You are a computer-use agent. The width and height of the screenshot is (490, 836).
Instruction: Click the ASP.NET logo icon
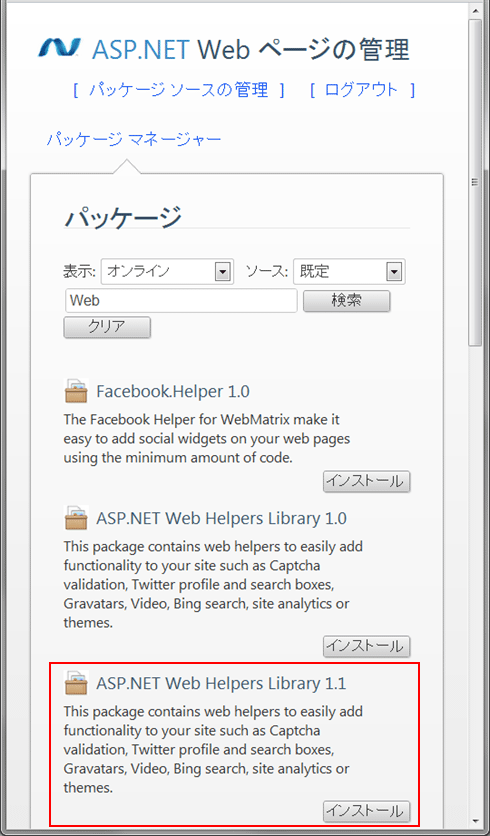(x=59, y=49)
